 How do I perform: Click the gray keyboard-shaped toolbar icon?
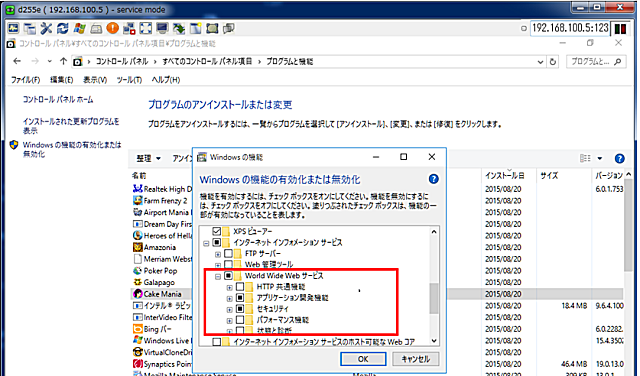[x=96, y=28]
